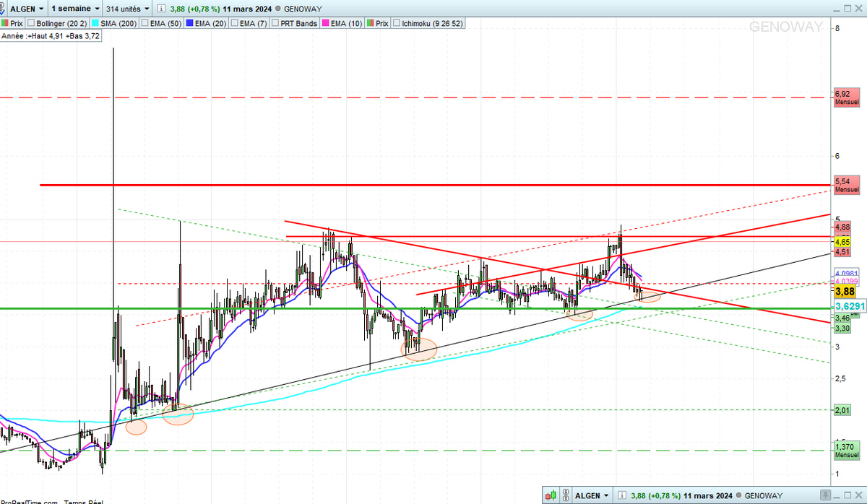This screenshot has width=867, height=504.
Task: Minimize the chart window at top right
Action: point(836,9)
